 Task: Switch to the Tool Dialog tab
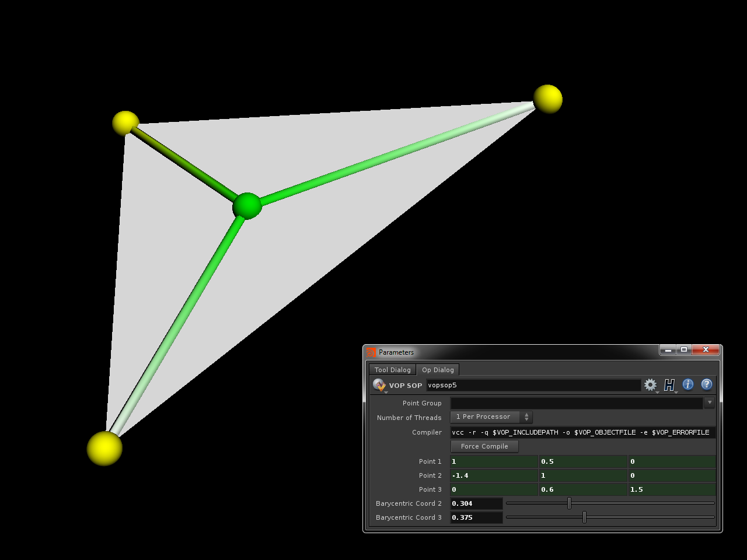392,369
